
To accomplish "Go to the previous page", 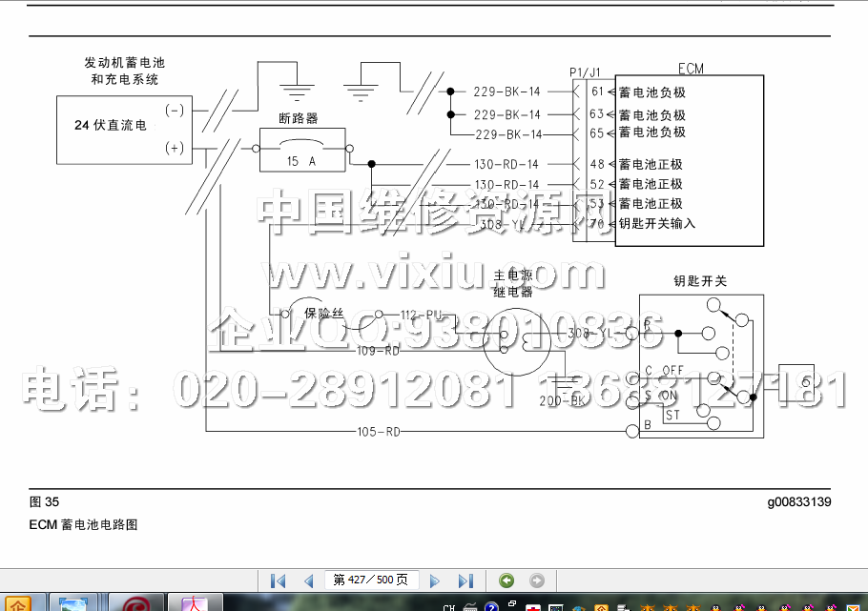I will [308, 580].
